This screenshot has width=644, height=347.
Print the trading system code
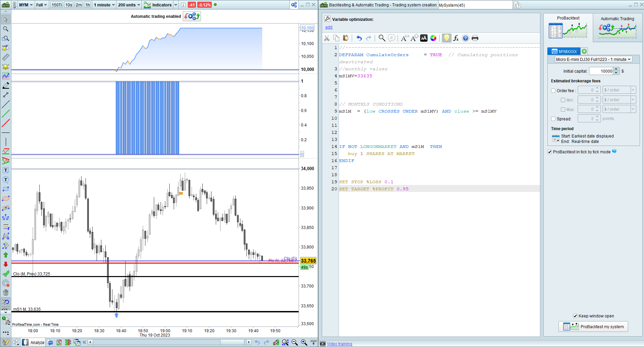(x=475, y=38)
